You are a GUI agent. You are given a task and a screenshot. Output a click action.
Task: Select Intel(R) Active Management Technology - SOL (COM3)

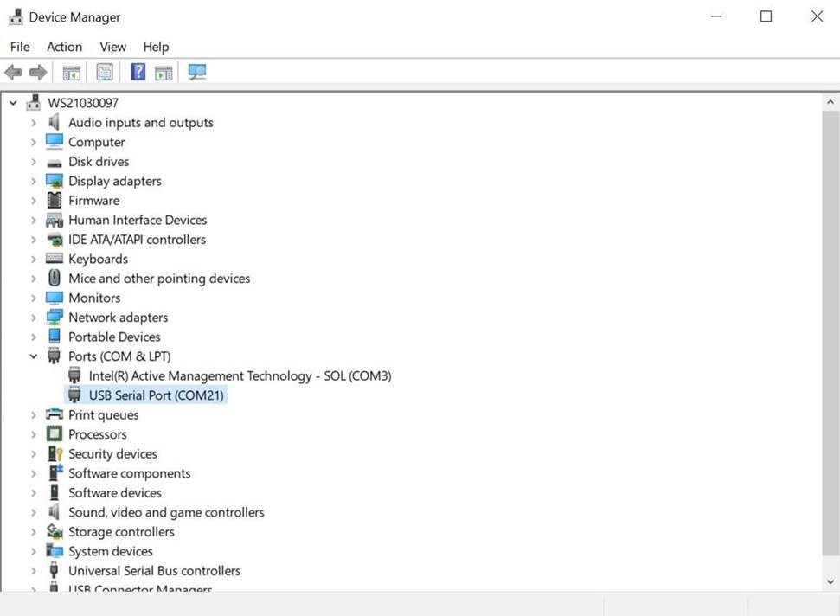[240, 376]
